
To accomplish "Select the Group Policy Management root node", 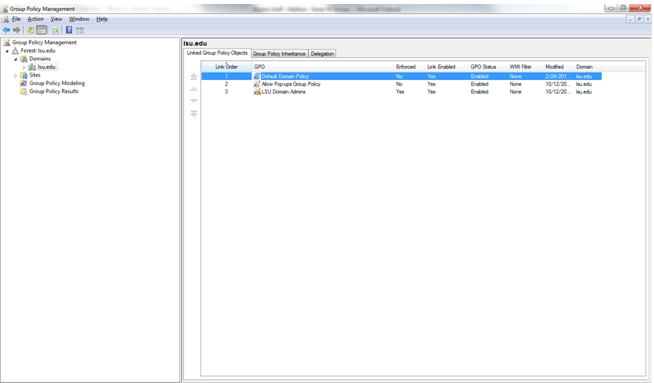I will click(x=44, y=43).
